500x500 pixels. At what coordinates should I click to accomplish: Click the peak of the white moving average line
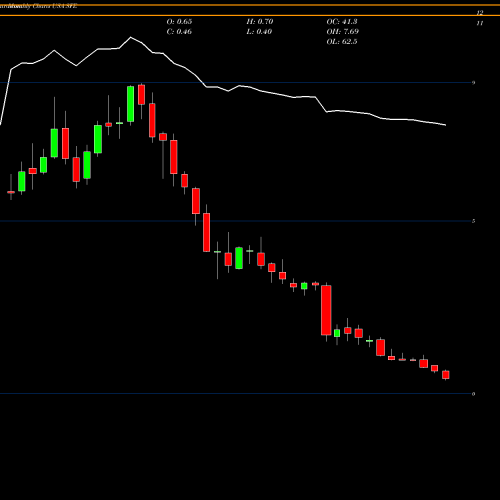point(130,37)
